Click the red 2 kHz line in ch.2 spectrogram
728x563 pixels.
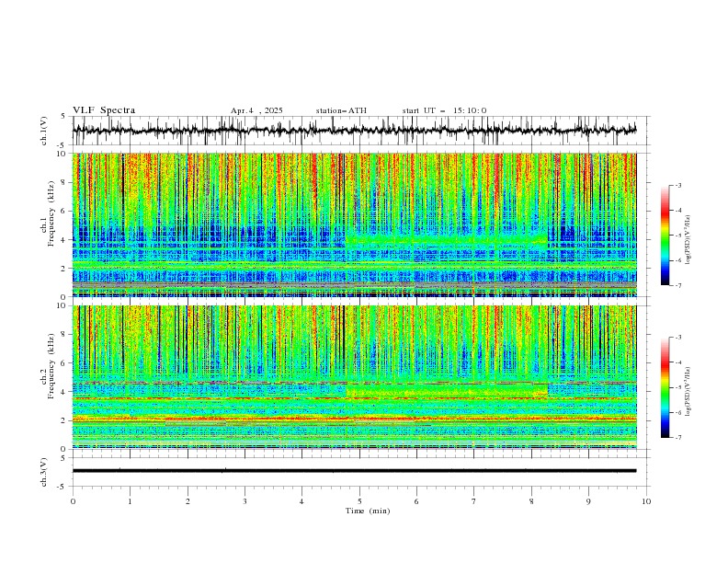[355, 419]
